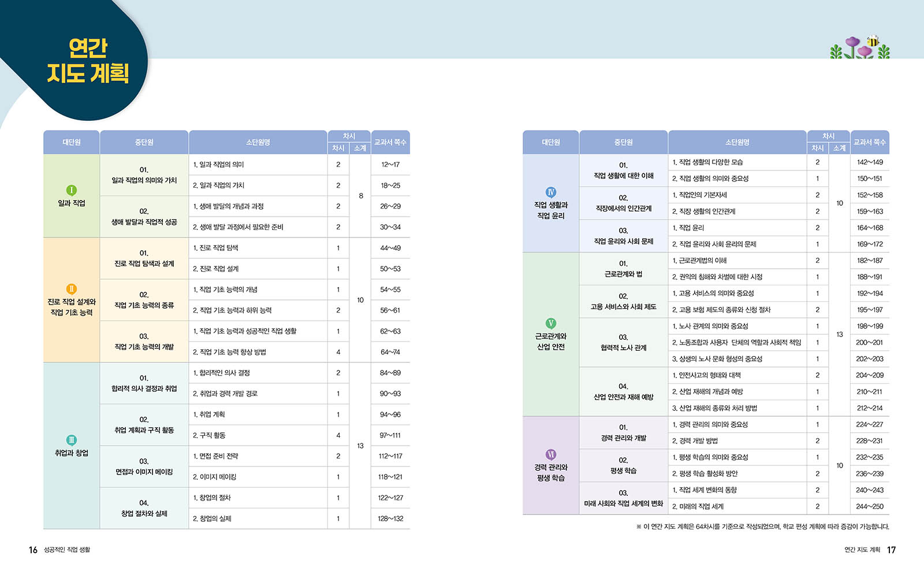Click page number 16 in footer

(33, 550)
